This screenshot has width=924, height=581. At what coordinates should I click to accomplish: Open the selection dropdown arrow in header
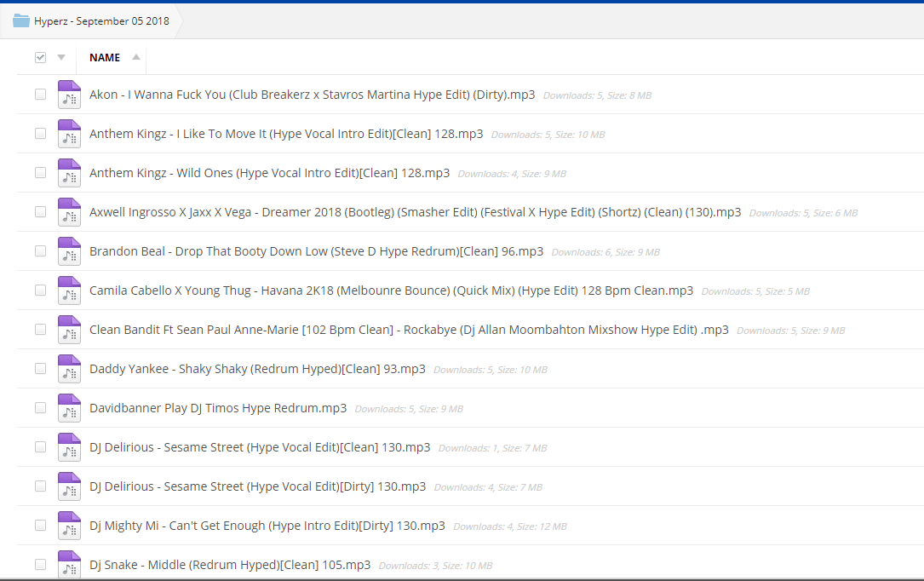[61, 57]
